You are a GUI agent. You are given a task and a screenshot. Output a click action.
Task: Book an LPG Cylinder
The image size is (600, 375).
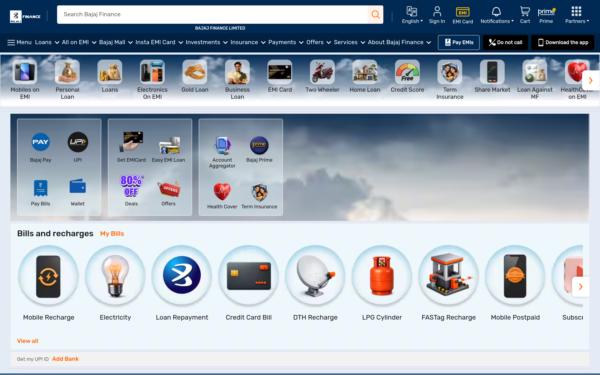(x=382, y=276)
